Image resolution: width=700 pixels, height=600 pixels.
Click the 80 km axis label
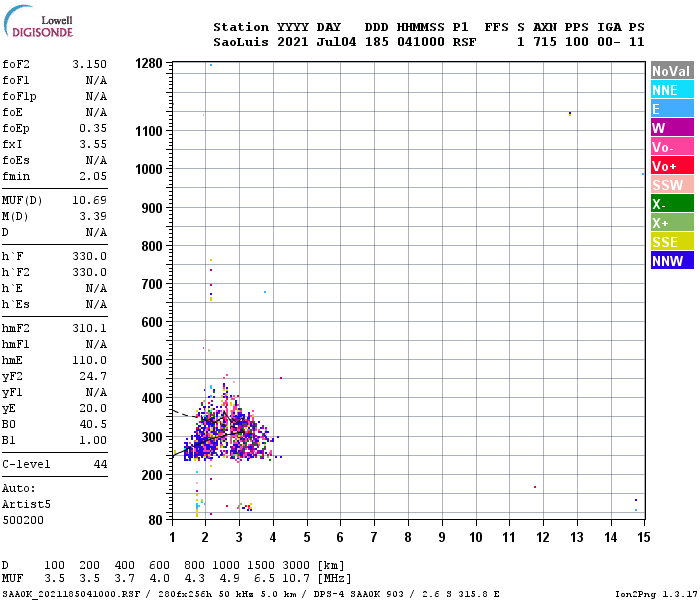point(155,520)
